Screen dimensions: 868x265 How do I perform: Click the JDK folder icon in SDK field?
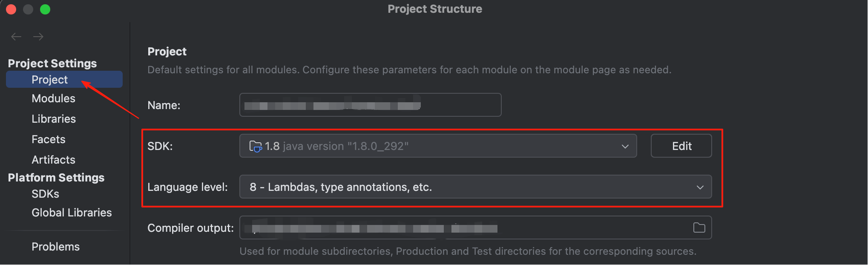click(255, 146)
